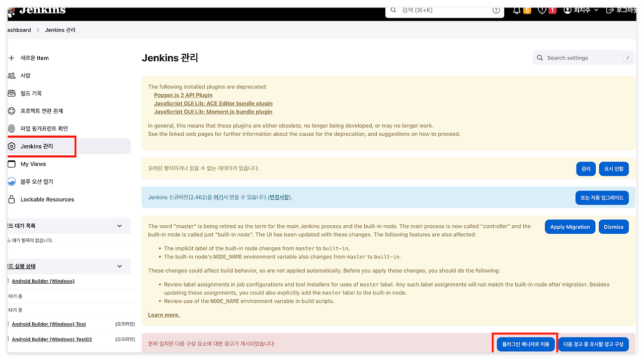
Task: Click the window icon beside My Views
Action: [12, 164]
